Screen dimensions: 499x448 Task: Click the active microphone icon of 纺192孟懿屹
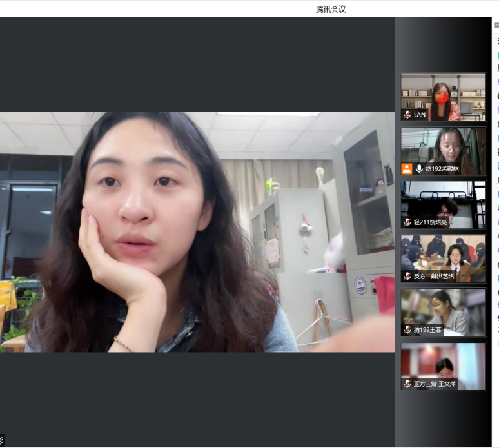coord(419,169)
